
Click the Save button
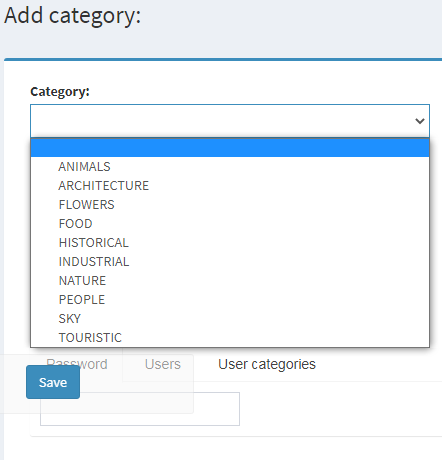[53, 382]
